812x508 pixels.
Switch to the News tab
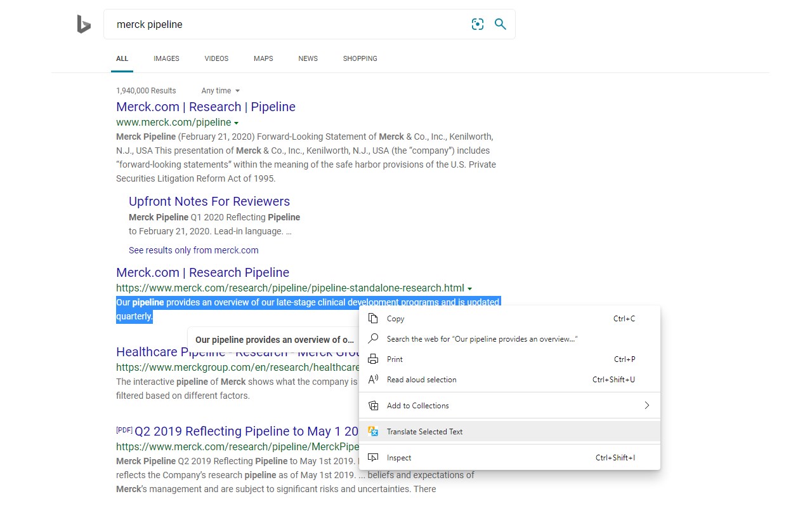point(308,58)
